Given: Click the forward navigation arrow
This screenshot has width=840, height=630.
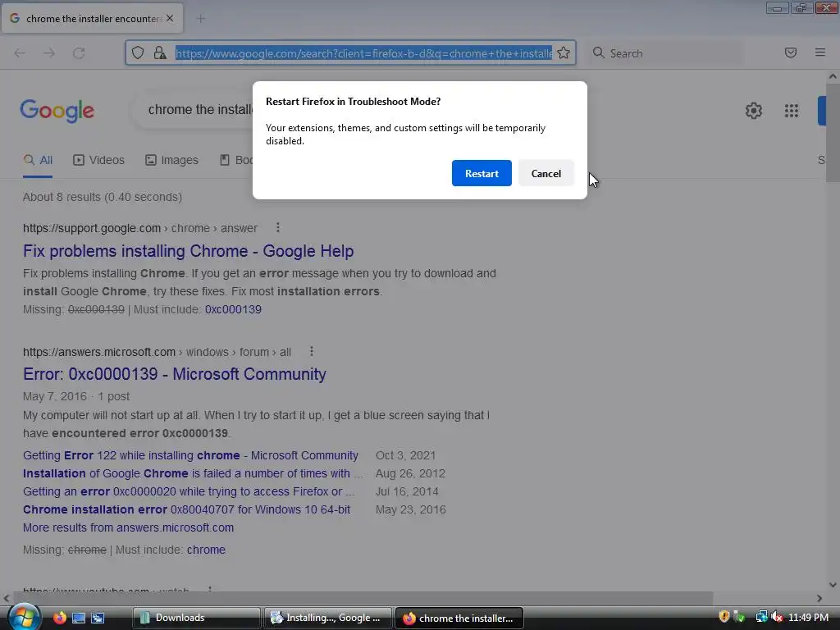Looking at the screenshot, I should 49,53.
